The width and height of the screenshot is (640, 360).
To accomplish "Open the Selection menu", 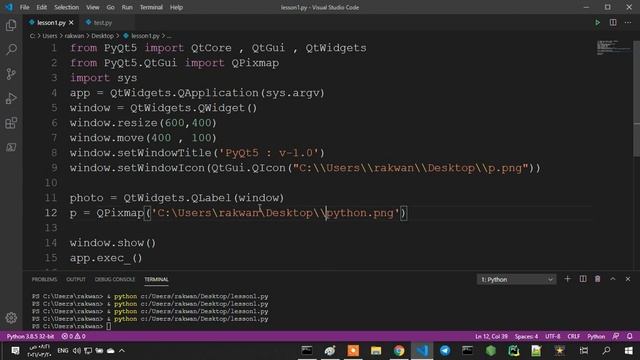I will (67, 7).
